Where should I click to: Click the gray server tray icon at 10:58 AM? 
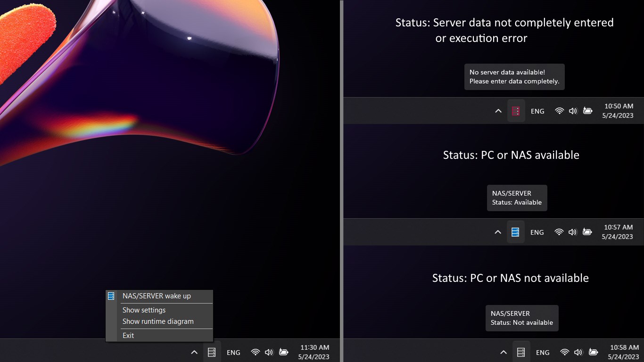coord(521,352)
